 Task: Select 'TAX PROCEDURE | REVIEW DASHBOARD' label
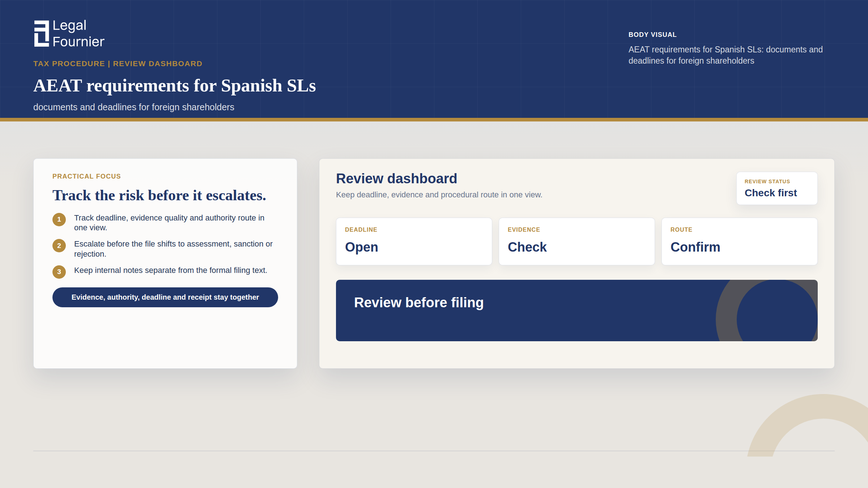(118, 64)
